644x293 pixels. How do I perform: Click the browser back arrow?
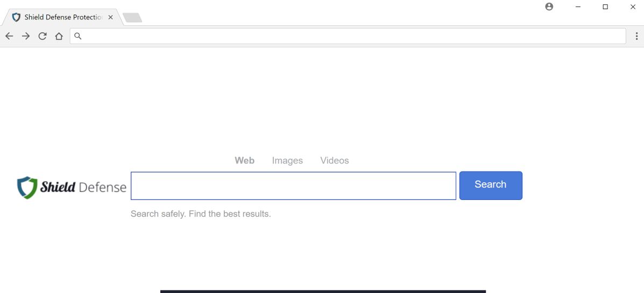pos(9,36)
